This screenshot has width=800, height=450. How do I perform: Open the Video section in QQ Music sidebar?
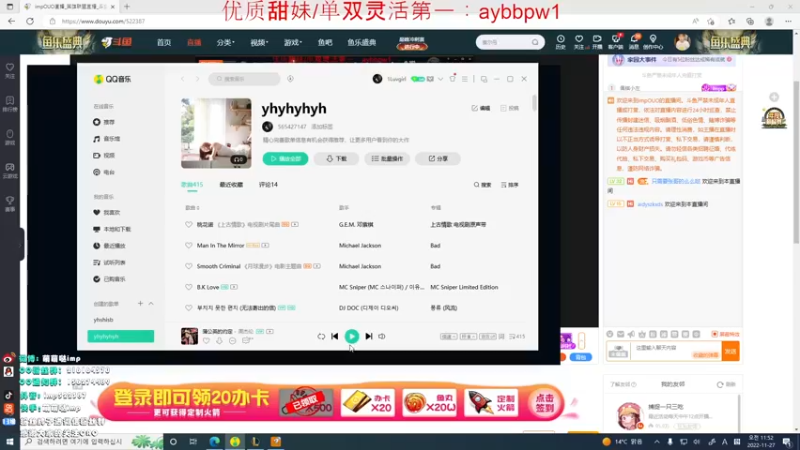pos(104,156)
